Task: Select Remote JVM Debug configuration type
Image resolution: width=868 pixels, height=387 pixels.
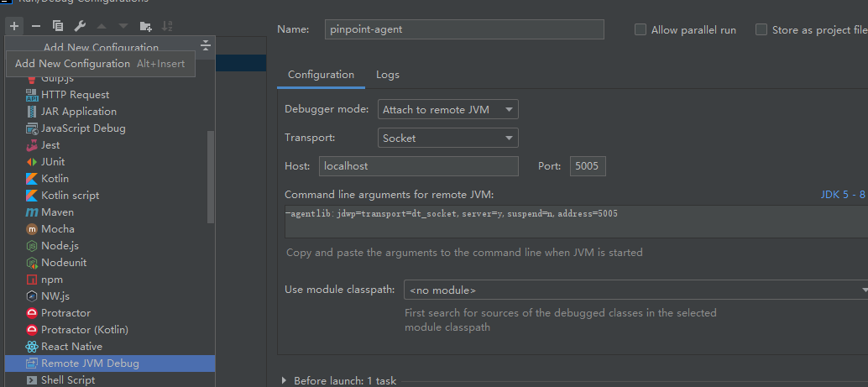Action: 90,363
